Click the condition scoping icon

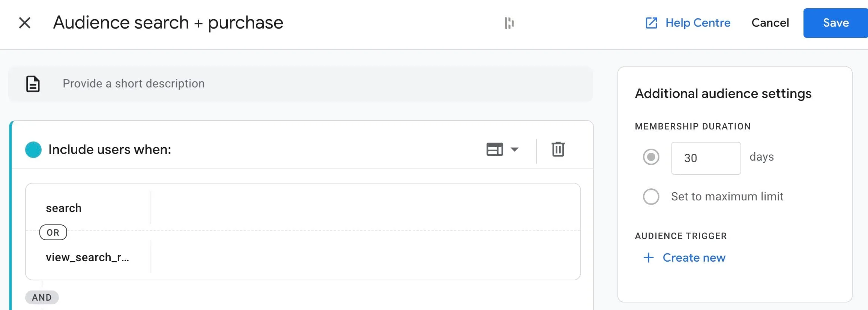coord(494,149)
